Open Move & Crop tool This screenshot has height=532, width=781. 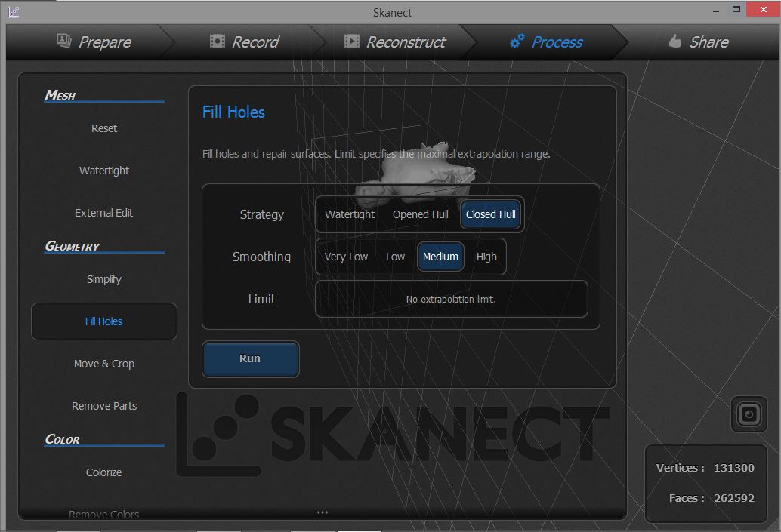[104, 364]
